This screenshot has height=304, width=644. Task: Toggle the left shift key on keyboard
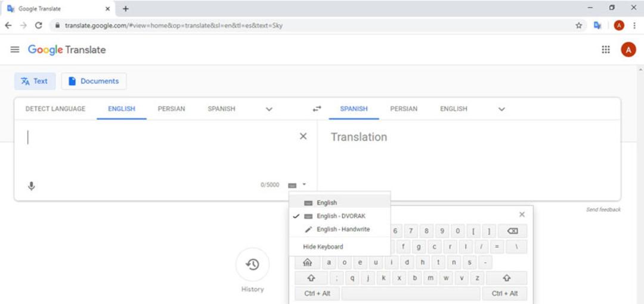point(311,278)
